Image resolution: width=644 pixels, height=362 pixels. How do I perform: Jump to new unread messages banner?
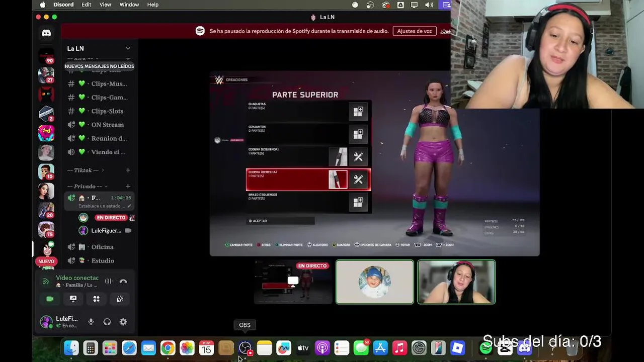pos(99,66)
